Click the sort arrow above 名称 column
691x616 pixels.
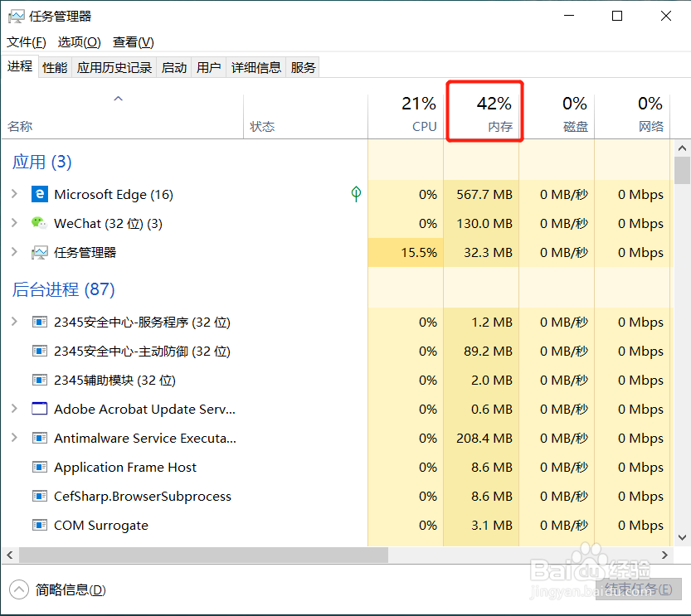[118, 99]
